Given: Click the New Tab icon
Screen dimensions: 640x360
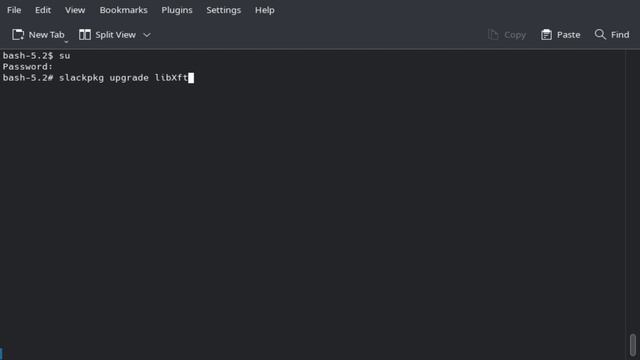Looking at the screenshot, I should click(18, 35).
